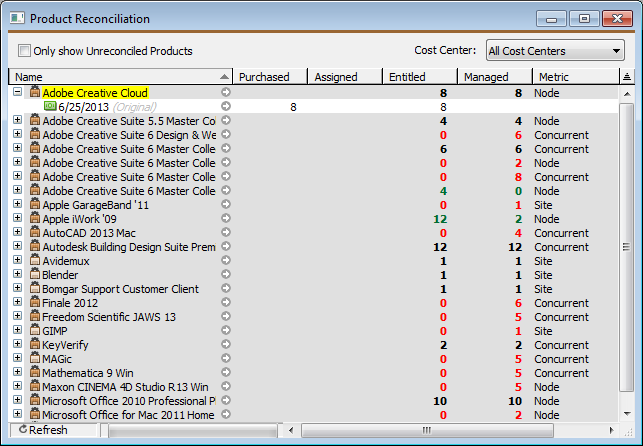Click the product icon for MAGic
643x446 pixels.
[x=35, y=358]
